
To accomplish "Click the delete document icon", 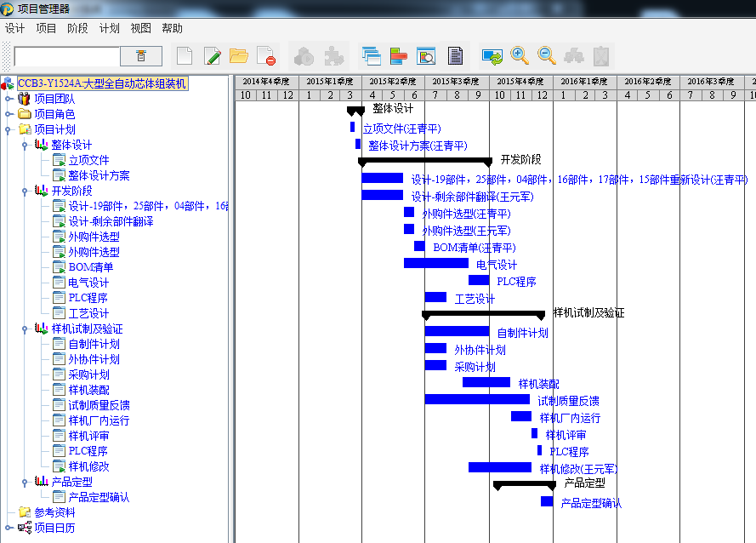I will [266, 56].
